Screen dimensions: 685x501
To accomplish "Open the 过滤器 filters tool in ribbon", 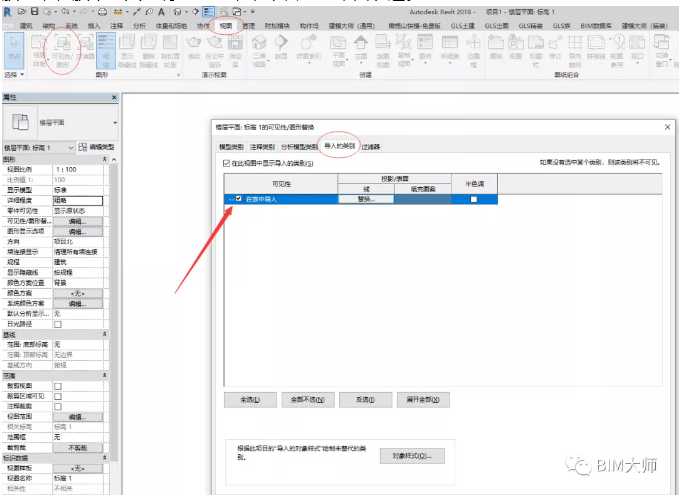I will (86, 49).
